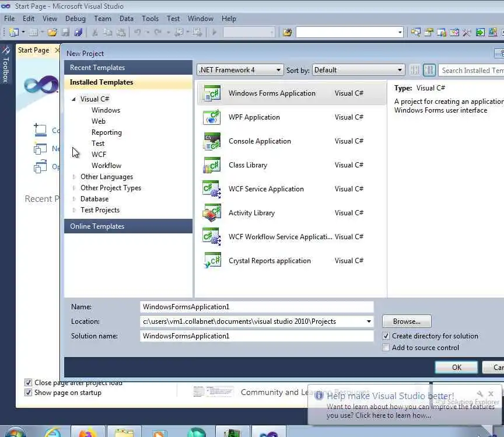Click the Redo arrow toolbar icon
Image resolution: width=504 pixels, height=437 pixels.
point(158,32)
